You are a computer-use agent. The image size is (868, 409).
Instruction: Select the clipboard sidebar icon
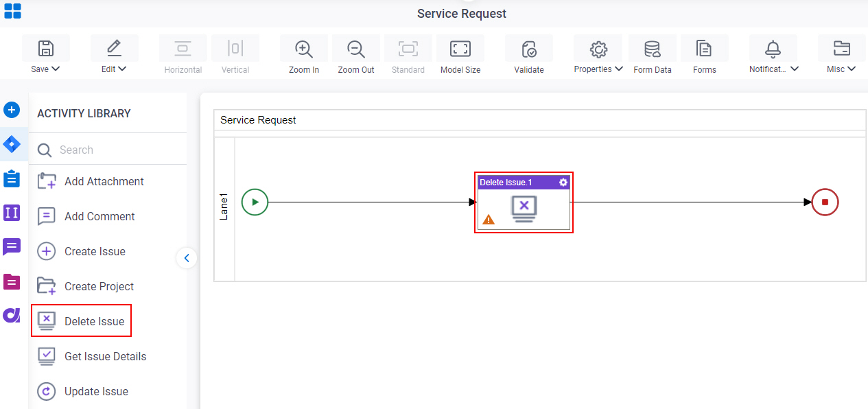[12, 178]
